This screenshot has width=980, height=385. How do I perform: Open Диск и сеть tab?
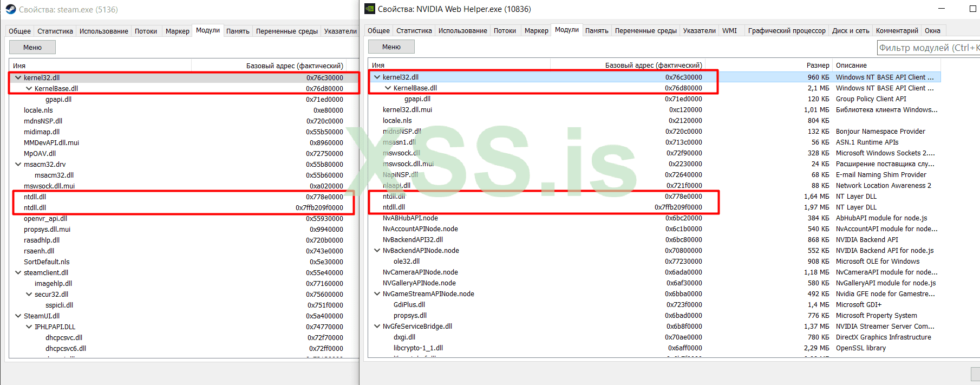tap(851, 30)
